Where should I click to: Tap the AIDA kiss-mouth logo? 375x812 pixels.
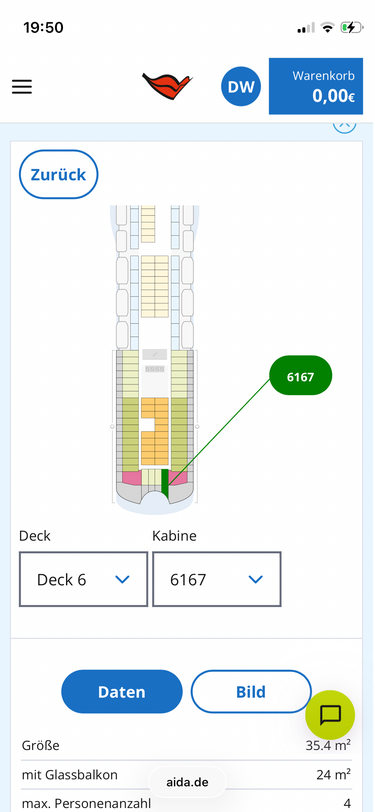[x=167, y=85]
